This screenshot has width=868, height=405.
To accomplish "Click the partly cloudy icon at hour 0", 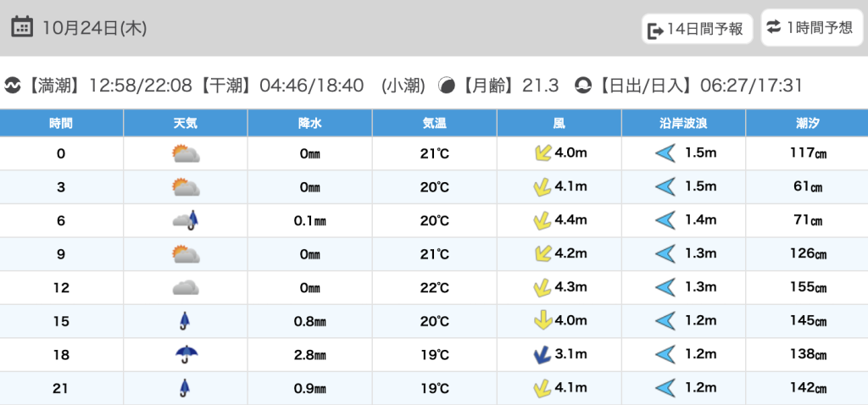I will pyautogui.click(x=185, y=153).
